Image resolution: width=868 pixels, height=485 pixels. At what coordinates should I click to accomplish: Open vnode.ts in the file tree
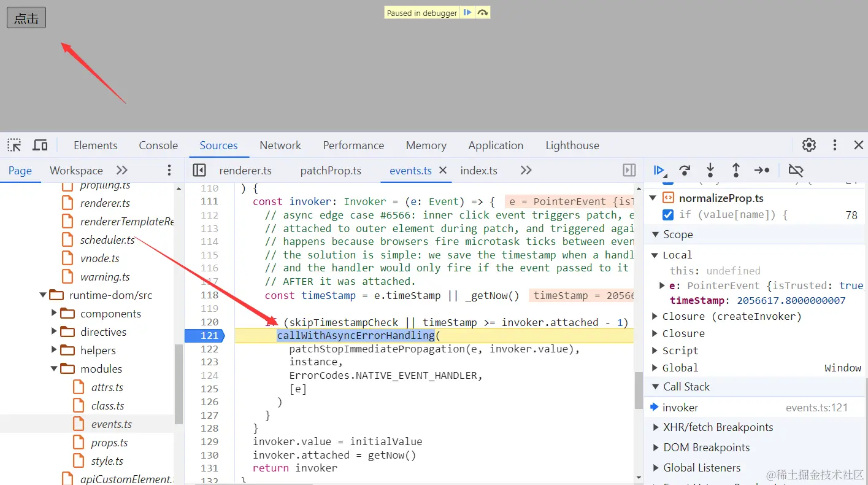[100, 258]
